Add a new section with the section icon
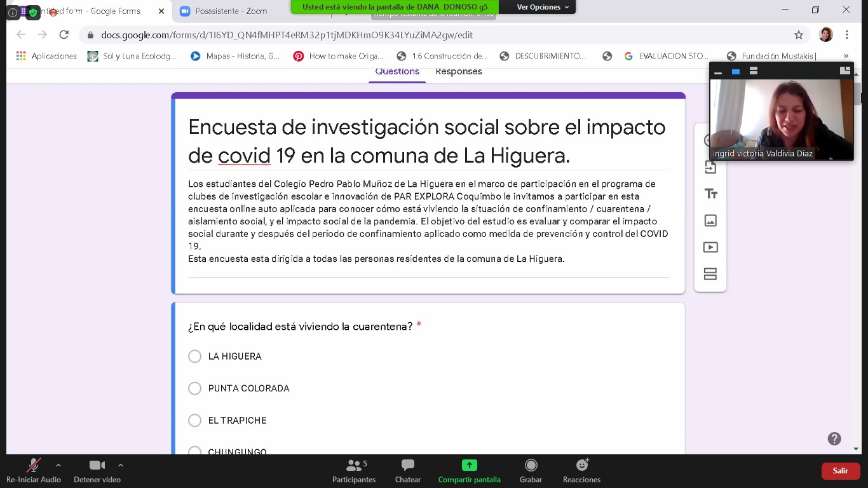Image resolution: width=868 pixels, height=488 pixels. [x=710, y=273]
